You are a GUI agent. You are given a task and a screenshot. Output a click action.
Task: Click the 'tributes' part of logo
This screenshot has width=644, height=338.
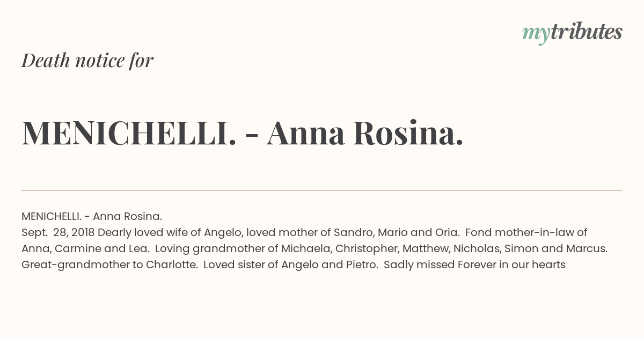(586, 32)
